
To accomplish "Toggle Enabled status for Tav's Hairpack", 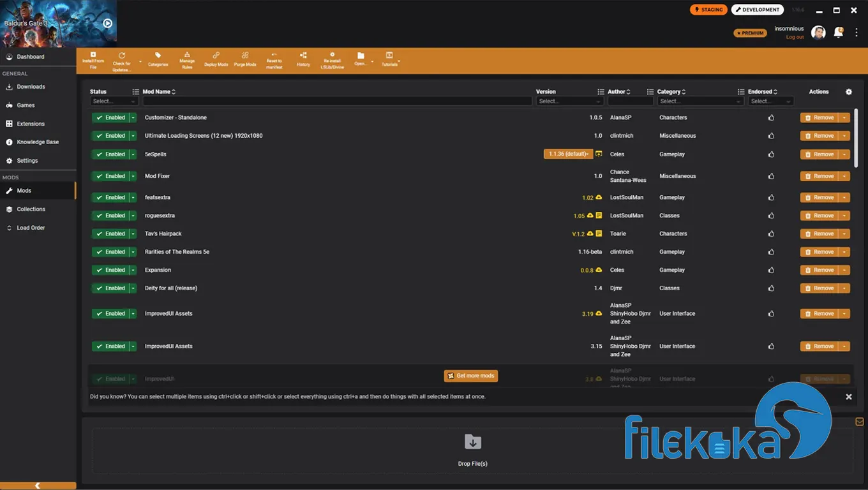I will 110,234.
